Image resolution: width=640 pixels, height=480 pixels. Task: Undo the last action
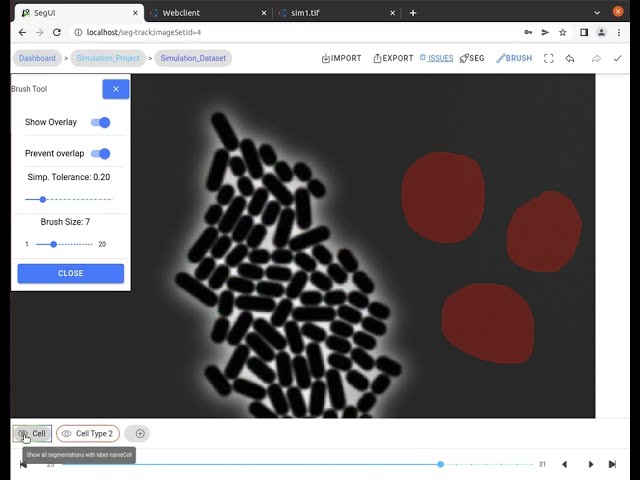click(x=570, y=58)
